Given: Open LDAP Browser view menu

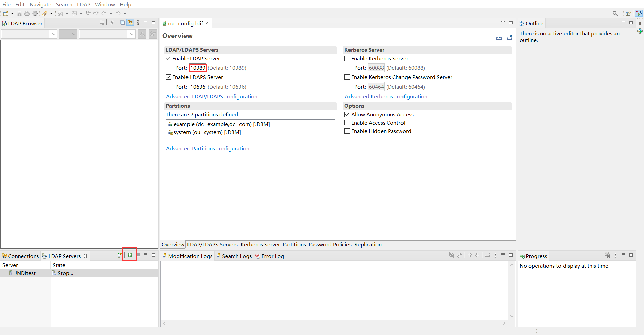Looking at the screenshot, I should click(x=138, y=22).
